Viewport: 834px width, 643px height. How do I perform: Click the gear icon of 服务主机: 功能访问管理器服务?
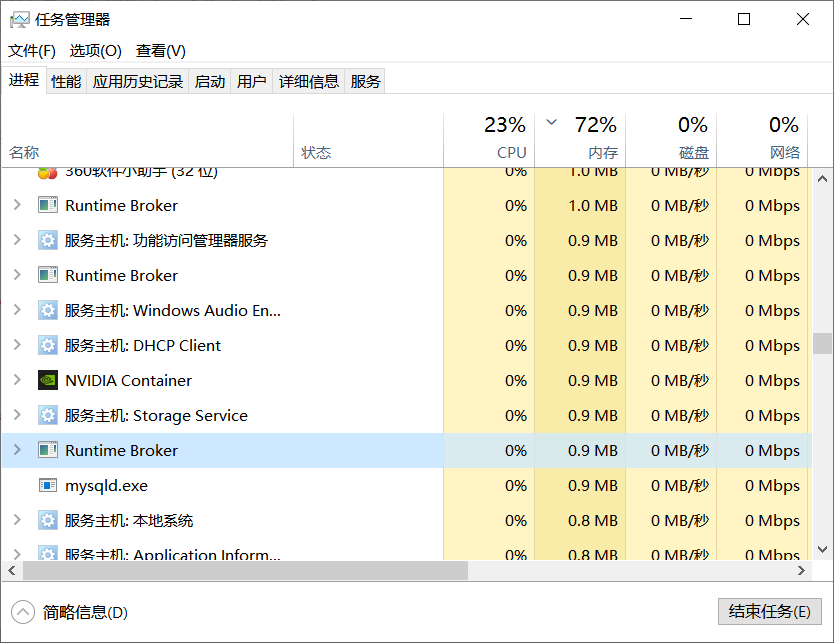47,240
